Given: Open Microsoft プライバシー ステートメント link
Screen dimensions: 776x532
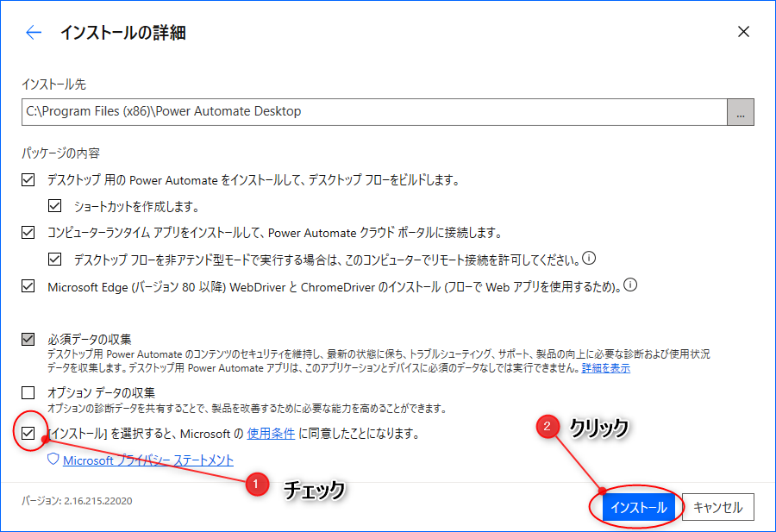Looking at the screenshot, I should [148, 460].
